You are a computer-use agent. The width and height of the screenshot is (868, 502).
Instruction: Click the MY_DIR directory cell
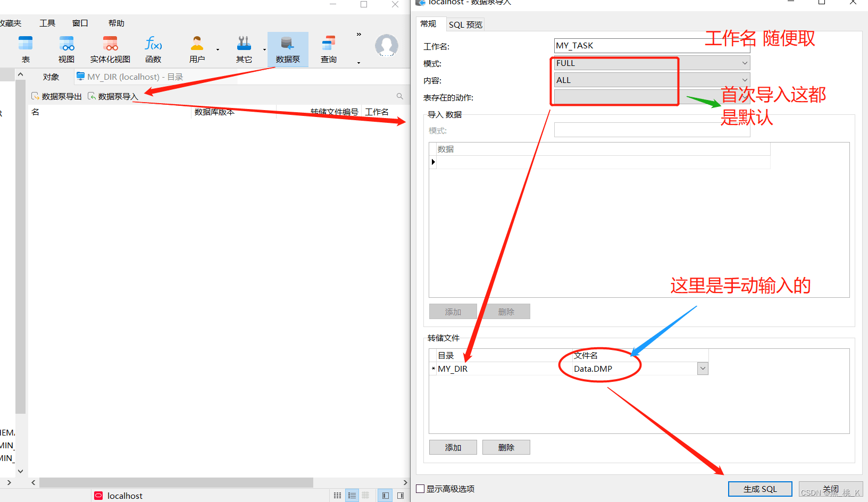504,369
